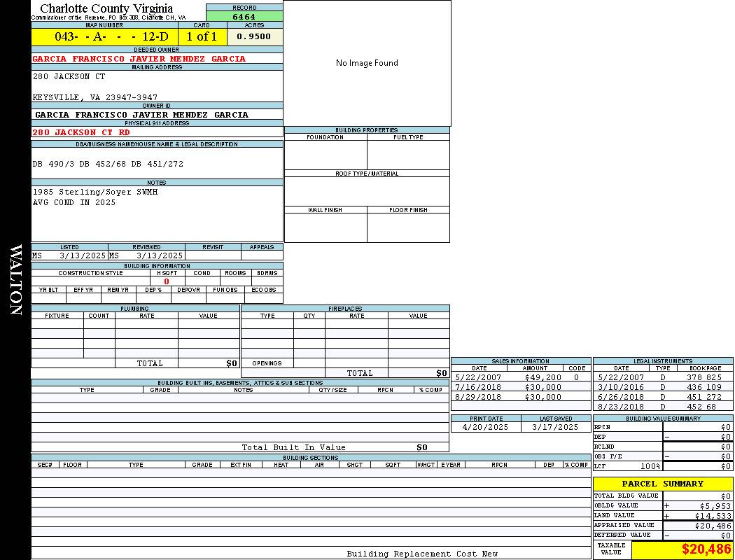Select the legal description DB 490/3 text

click(x=108, y=164)
